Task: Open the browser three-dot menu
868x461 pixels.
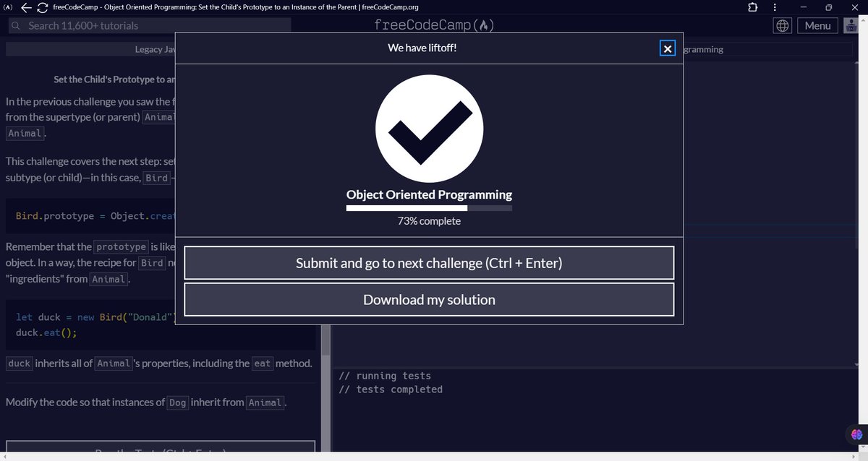Action: [x=775, y=7]
